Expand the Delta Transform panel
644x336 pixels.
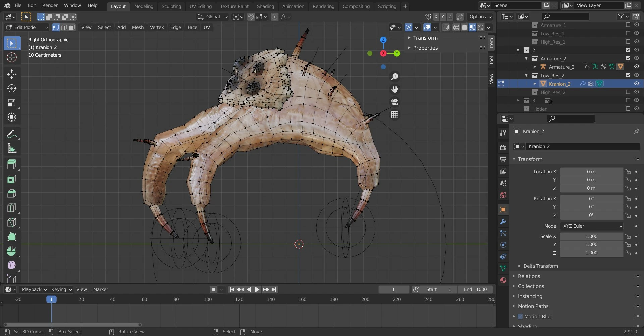coord(541,266)
